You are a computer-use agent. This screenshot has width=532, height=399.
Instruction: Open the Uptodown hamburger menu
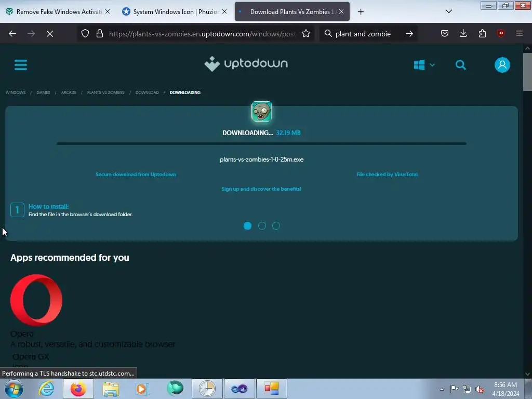coord(21,65)
